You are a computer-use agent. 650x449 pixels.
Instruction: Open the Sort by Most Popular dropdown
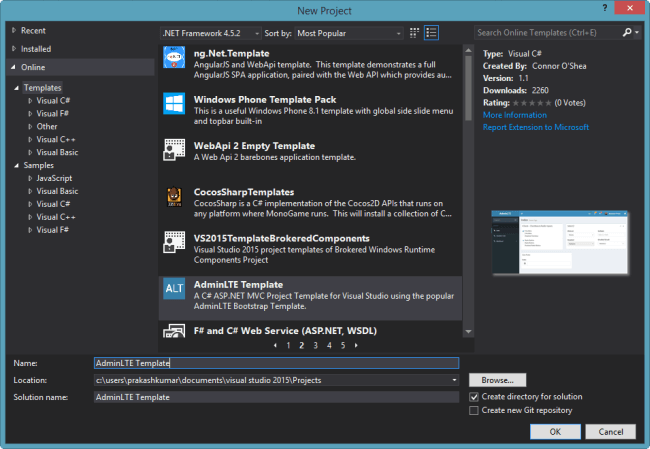click(349, 33)
